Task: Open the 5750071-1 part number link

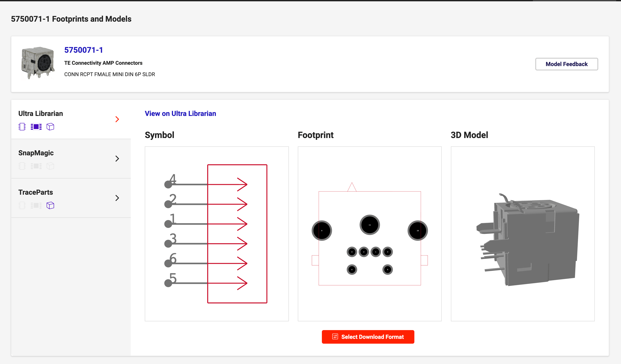Action: (84, 50)
